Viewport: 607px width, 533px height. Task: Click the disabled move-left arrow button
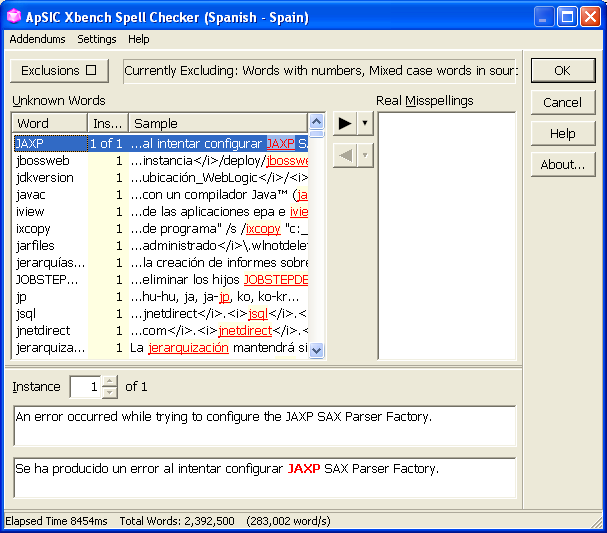345,156
